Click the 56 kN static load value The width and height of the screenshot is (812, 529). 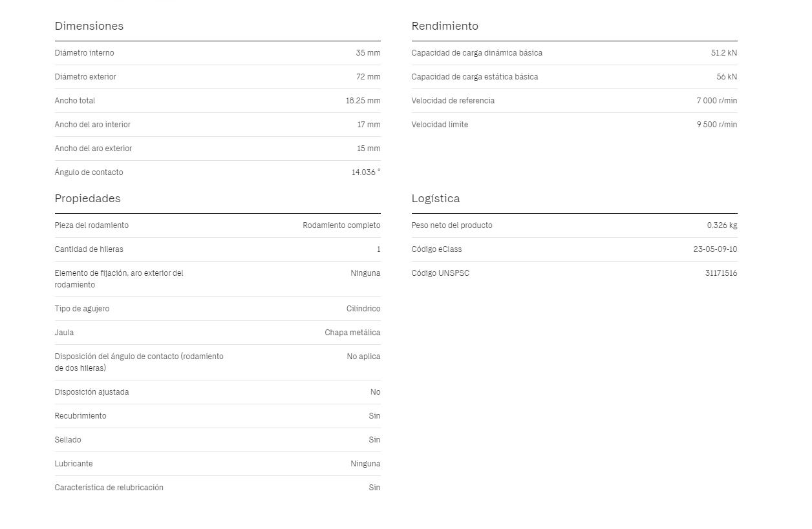tap(727, 77)
